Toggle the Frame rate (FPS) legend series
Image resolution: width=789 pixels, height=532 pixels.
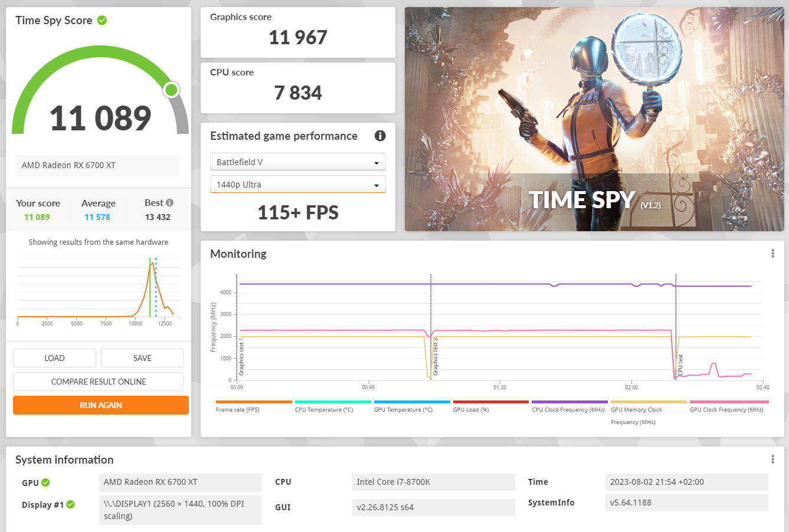254,406
